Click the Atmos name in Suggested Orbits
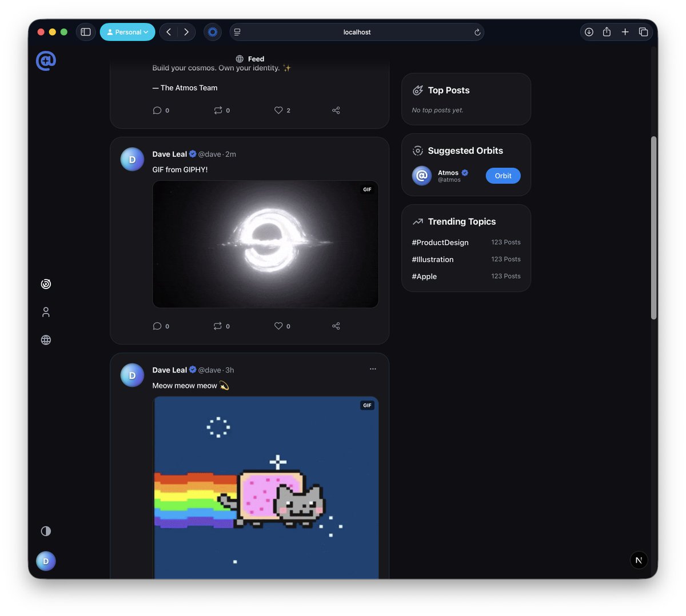The height and width of the screenshot is (616, 686). [x=448, y=173]
